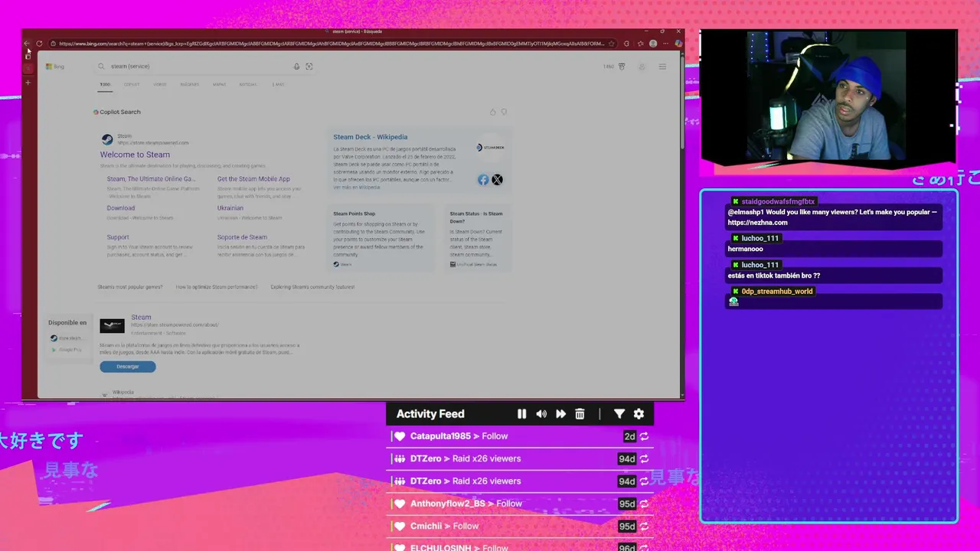Open Steam Deck - Wikipedia link
Screen dimensions: 980x551
click(371, 137)
